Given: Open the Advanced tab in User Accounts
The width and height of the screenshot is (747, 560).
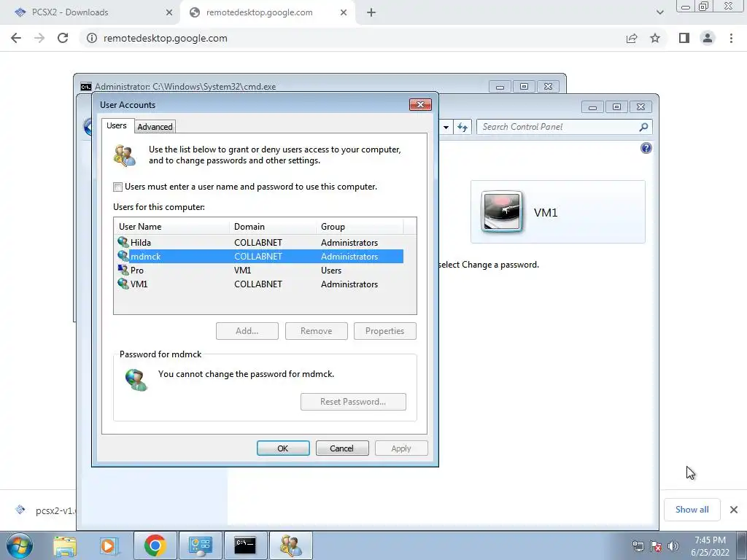Looking at the screenshot, I should pyautogui.click(x=155, y=127).
